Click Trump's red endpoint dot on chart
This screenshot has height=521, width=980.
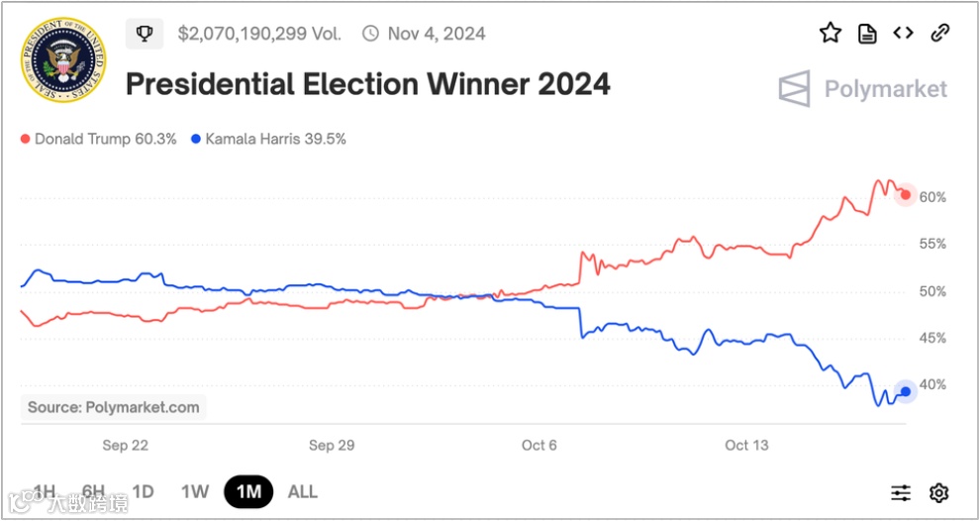tap(905, 194)
